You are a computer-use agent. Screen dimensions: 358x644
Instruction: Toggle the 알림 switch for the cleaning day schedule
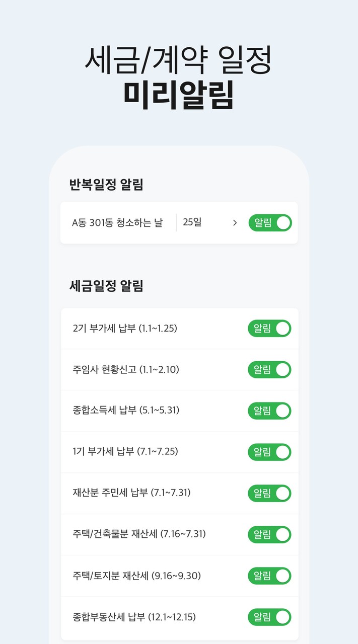[270, 223]
